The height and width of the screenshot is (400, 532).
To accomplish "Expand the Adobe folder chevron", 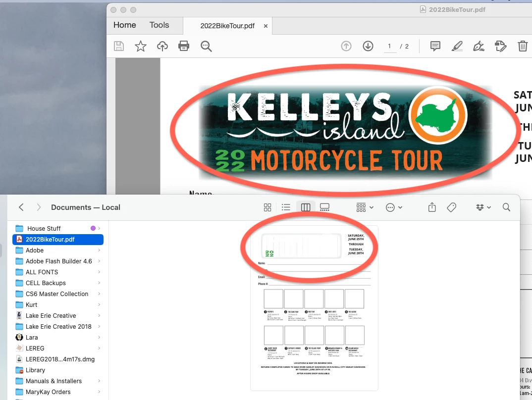I will [x=99, y=250].
